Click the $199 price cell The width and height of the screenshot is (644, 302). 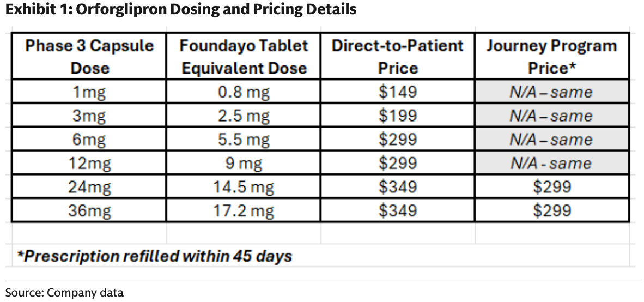click(398, 116)
